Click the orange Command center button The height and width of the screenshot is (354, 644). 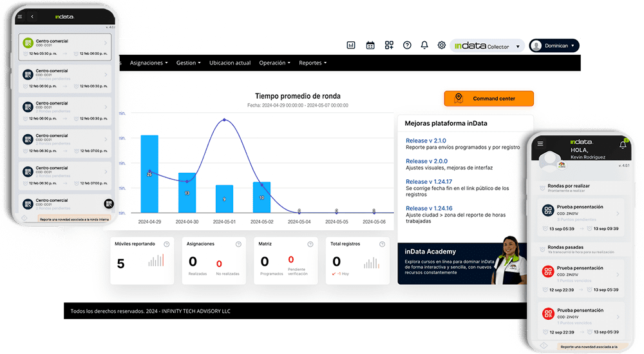489,99
